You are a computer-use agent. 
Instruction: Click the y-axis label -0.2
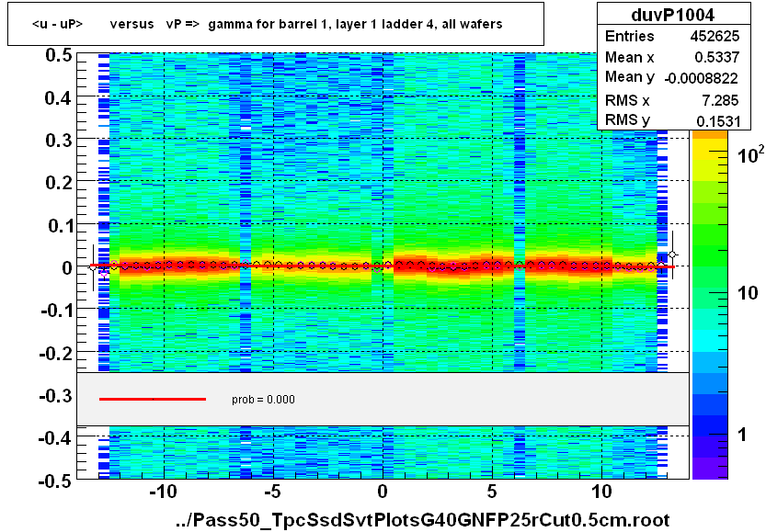coord(56,354)
